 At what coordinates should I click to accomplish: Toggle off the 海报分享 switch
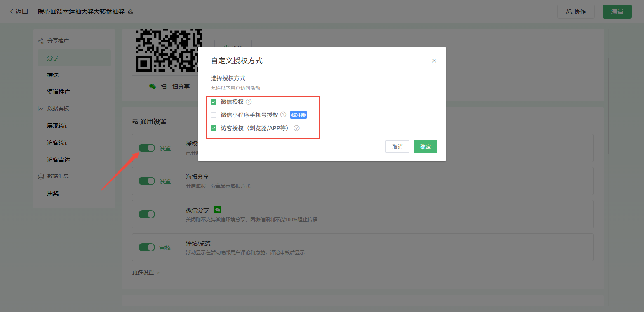point(146,181)
